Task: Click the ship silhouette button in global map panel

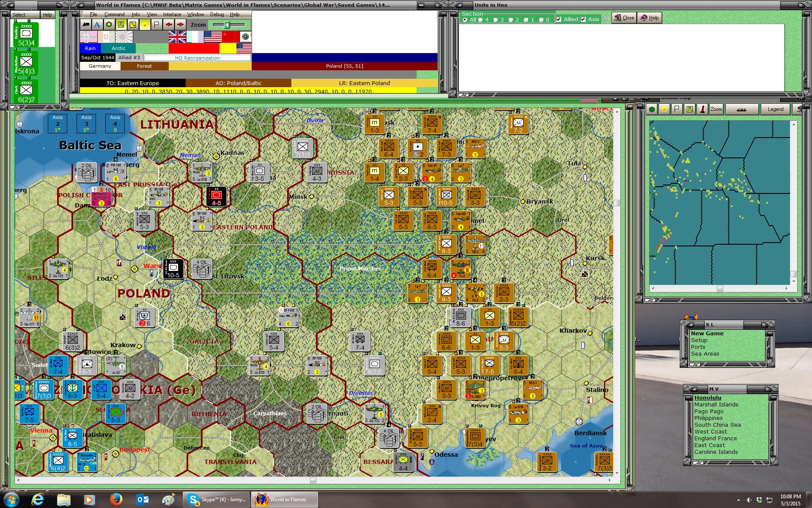Action: tap(741, 109)
